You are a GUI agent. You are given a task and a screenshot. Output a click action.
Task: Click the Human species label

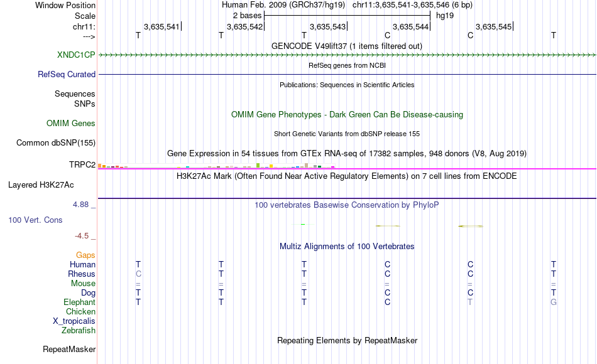point(82,264)
